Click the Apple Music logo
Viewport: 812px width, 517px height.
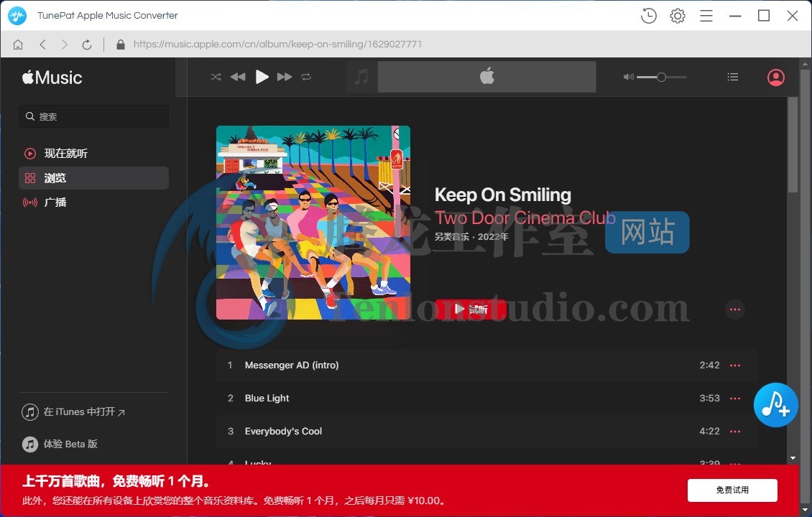[52, 78]
